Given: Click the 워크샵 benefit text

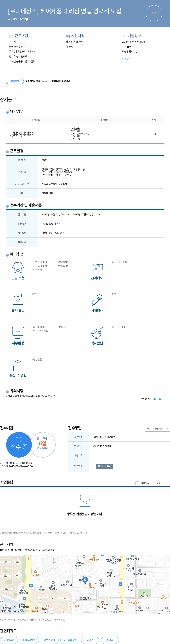Looking at the screenshot, I should [x=114, y=294].
